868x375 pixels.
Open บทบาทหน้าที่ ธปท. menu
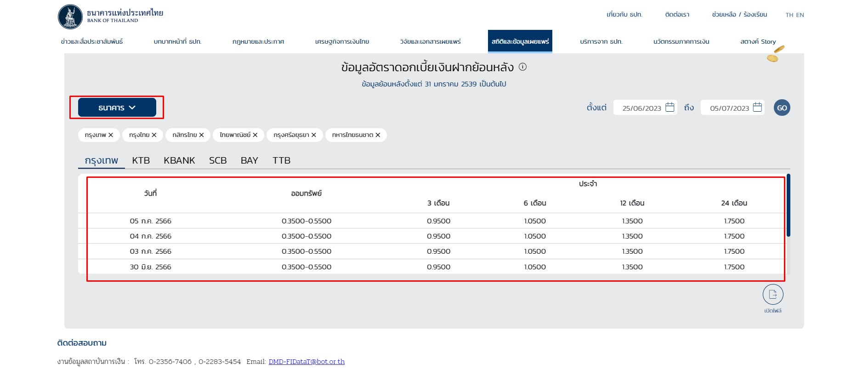177,41
